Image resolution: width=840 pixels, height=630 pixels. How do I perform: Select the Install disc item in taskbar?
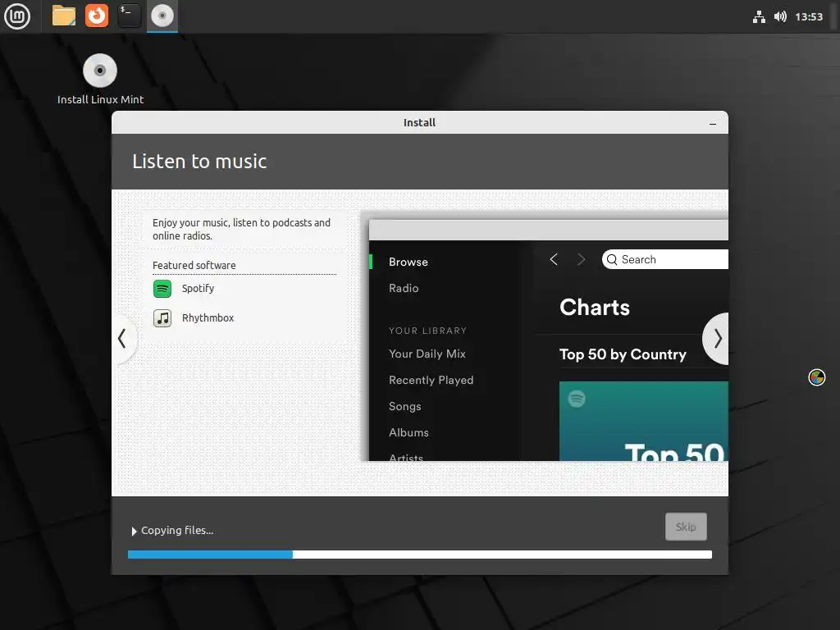[162, 16]
